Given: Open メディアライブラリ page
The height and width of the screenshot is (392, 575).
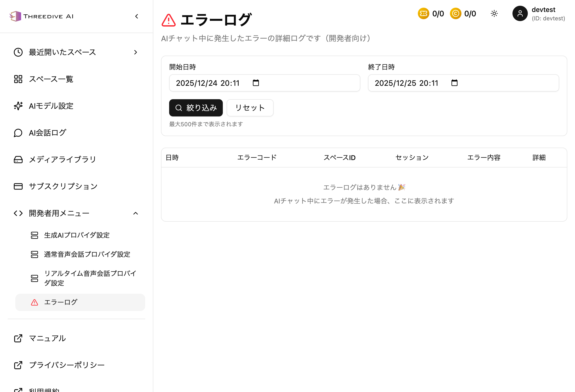Looking at the screenshot, I should point(76,160).
